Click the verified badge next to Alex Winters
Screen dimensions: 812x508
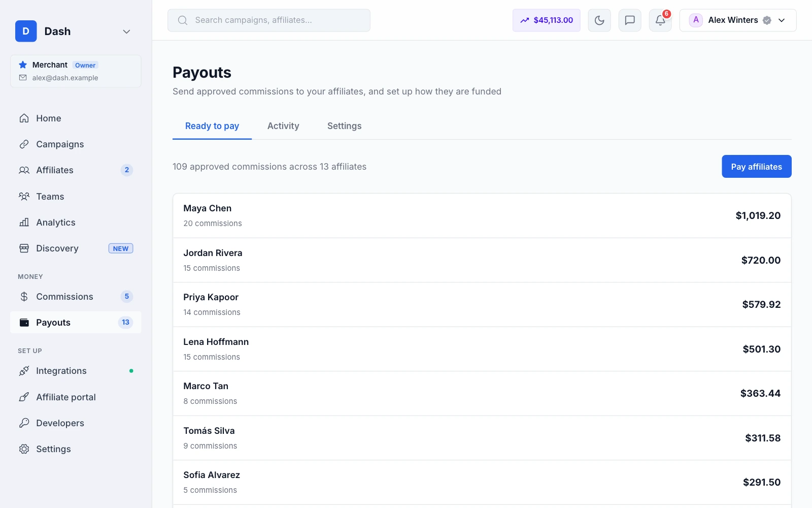coord(767,20)
